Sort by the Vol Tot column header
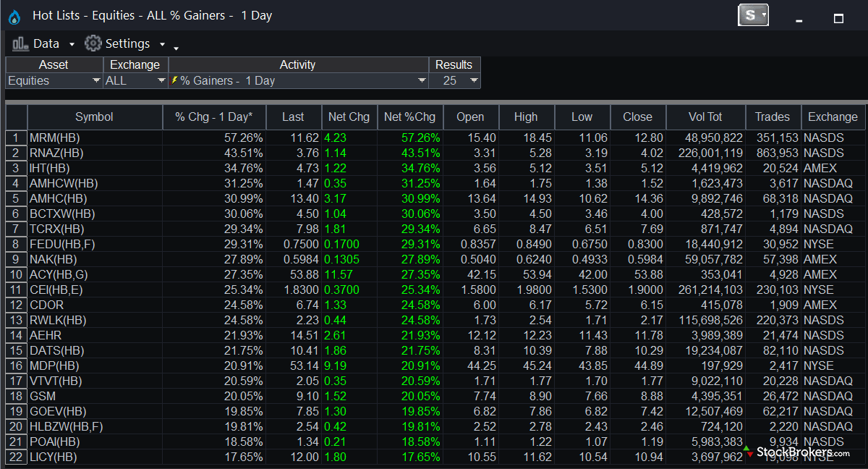 tap(705, 117)
